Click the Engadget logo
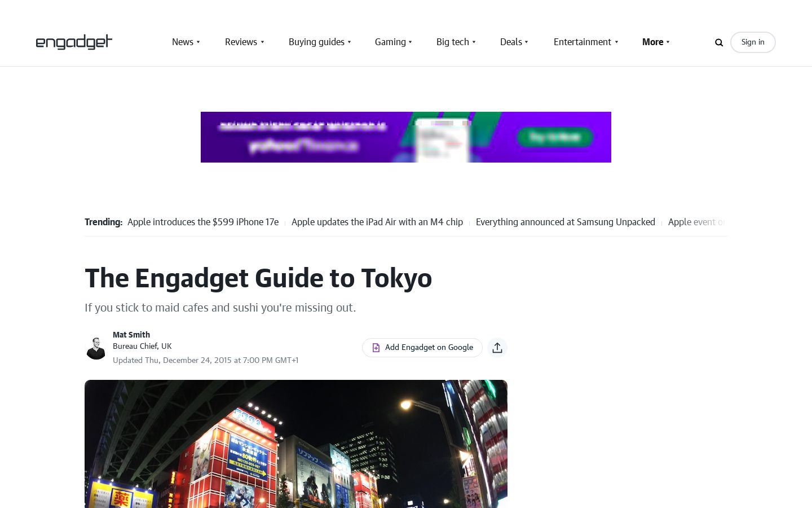This screenshot has height=508, width=812. click(x=74, y=42)
